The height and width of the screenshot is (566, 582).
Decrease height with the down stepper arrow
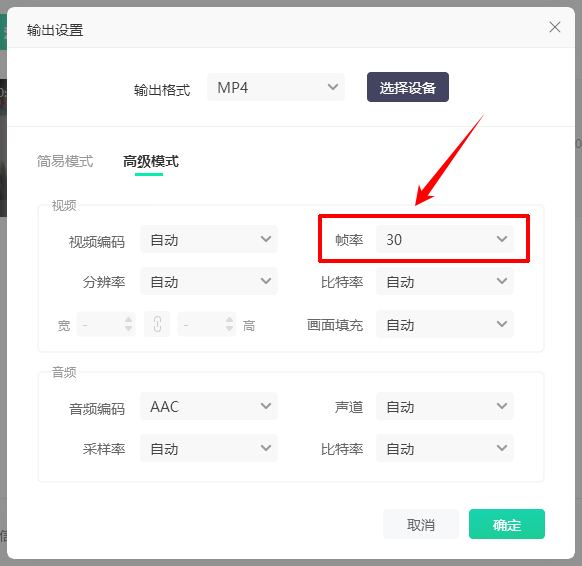[229, 328]
